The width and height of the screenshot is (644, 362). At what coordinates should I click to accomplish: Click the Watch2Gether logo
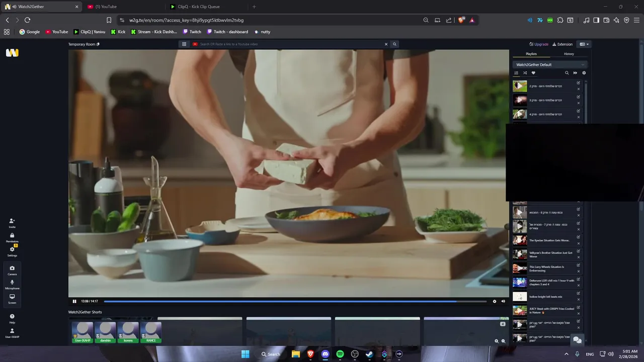pos(12,52)
